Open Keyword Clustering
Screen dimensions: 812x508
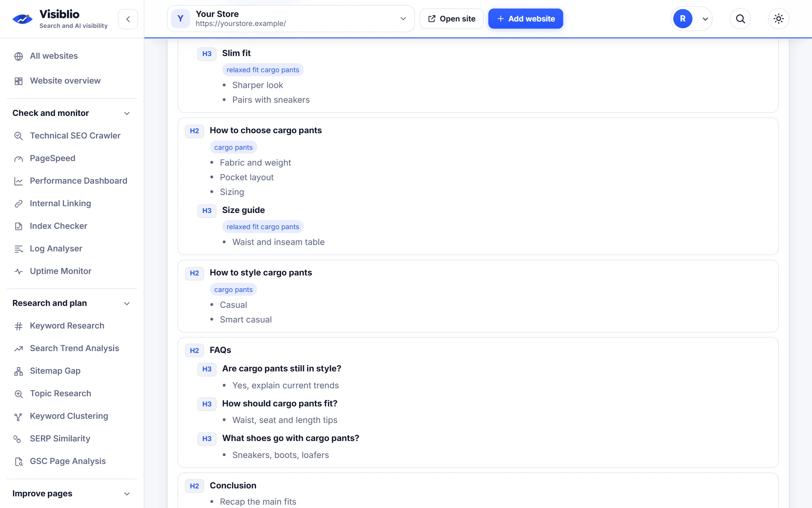tap(69, 416)
